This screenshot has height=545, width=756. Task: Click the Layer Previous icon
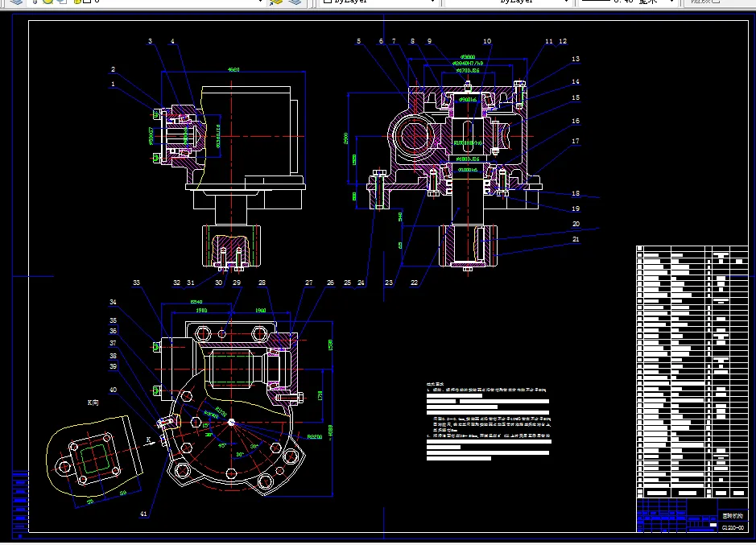point(295,2)
